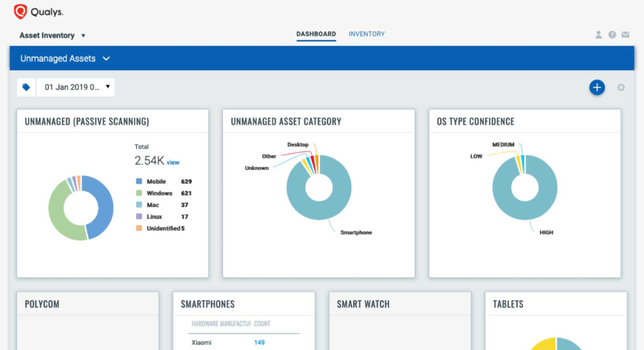
Task: Select the Smartphone chart label
Action: (x=356, y=232)
